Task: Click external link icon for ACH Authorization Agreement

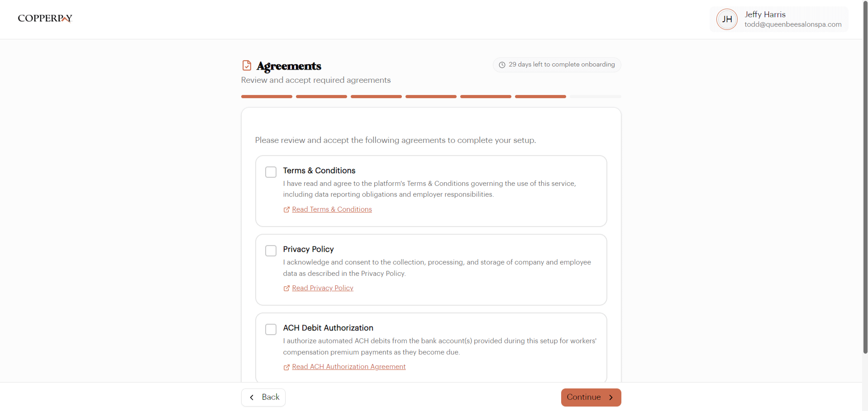Action: coord(286,367)
